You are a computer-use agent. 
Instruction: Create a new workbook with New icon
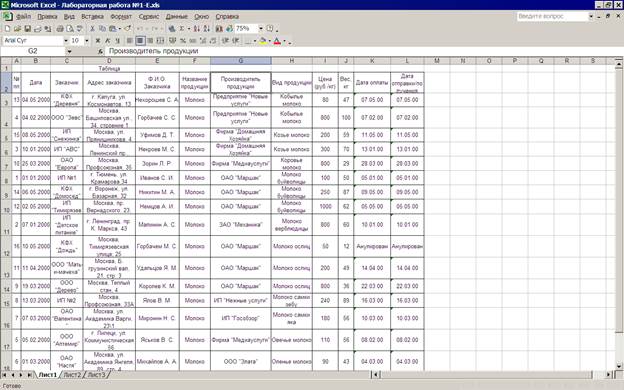(8, 29)
